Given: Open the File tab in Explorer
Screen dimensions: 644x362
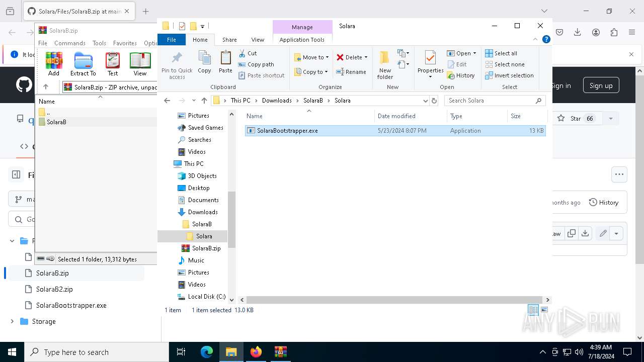Looking at the screenshot, I should [172, 40].
